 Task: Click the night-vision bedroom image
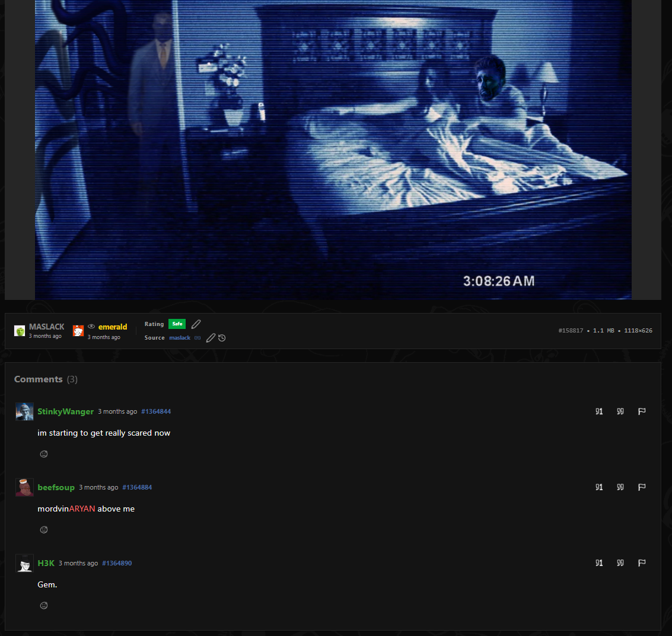(333, 149)
